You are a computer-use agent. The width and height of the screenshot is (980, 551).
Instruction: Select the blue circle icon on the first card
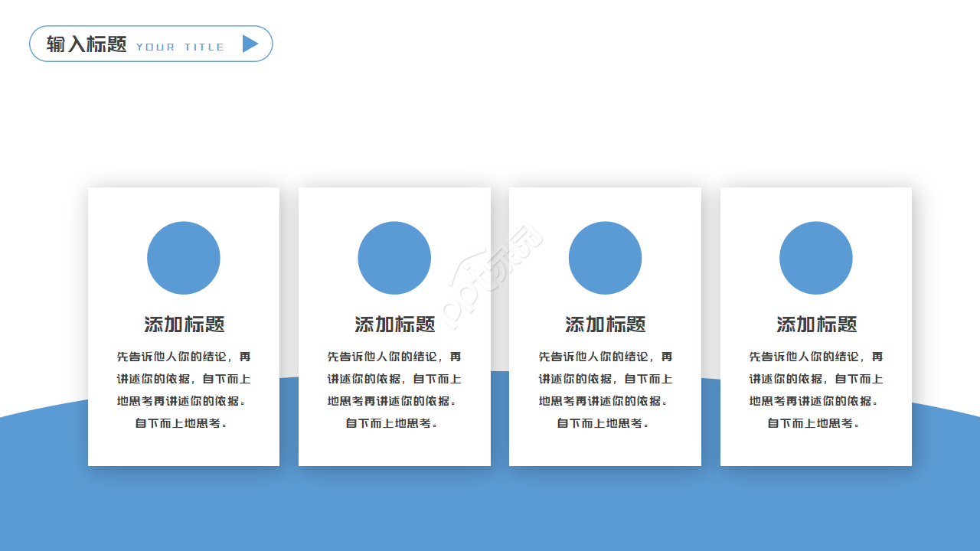[183, 258]
